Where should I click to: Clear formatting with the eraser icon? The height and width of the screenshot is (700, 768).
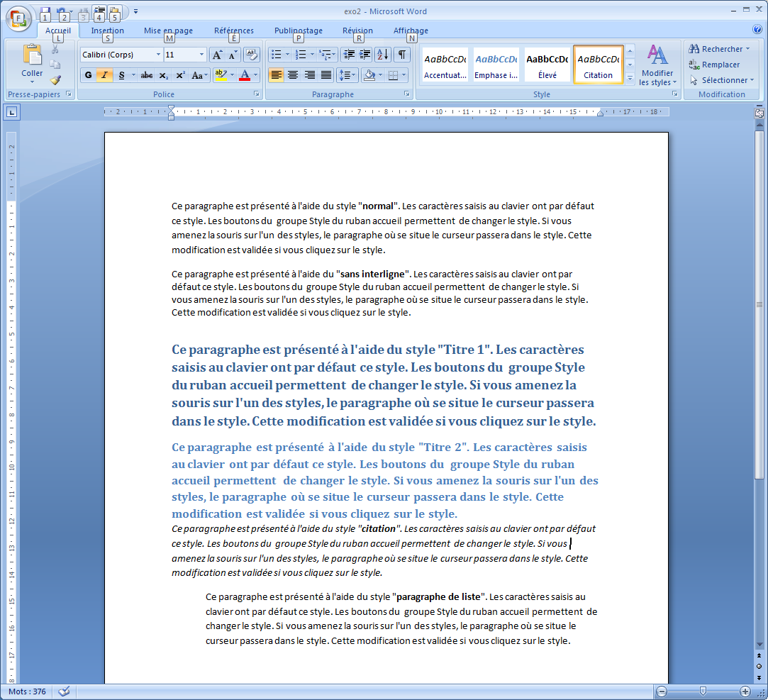251,55
